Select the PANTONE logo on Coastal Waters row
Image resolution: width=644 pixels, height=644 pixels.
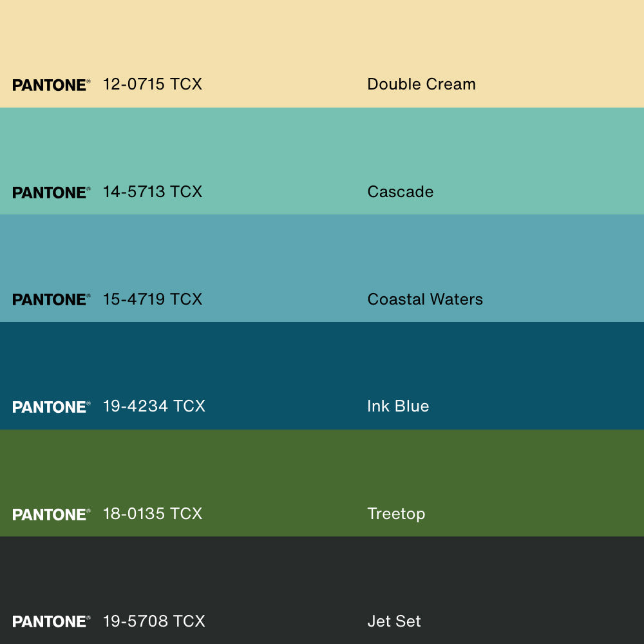click(51, 299)
